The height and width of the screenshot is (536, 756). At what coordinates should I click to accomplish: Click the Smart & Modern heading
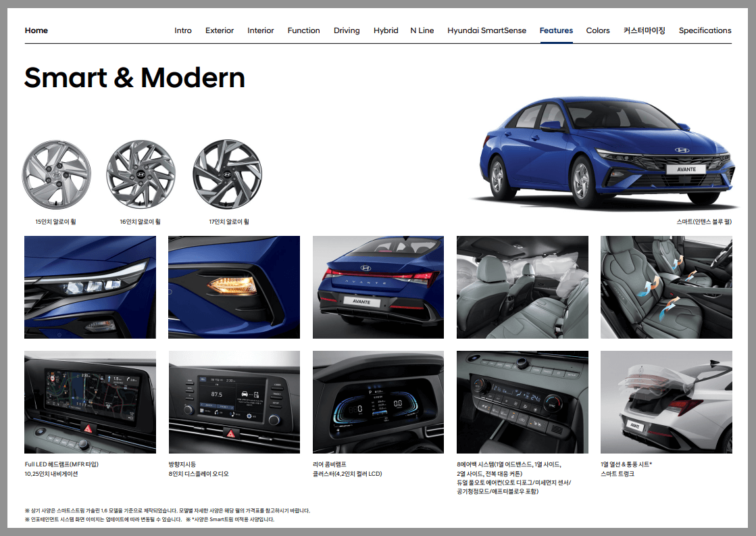tap(134, 78)
